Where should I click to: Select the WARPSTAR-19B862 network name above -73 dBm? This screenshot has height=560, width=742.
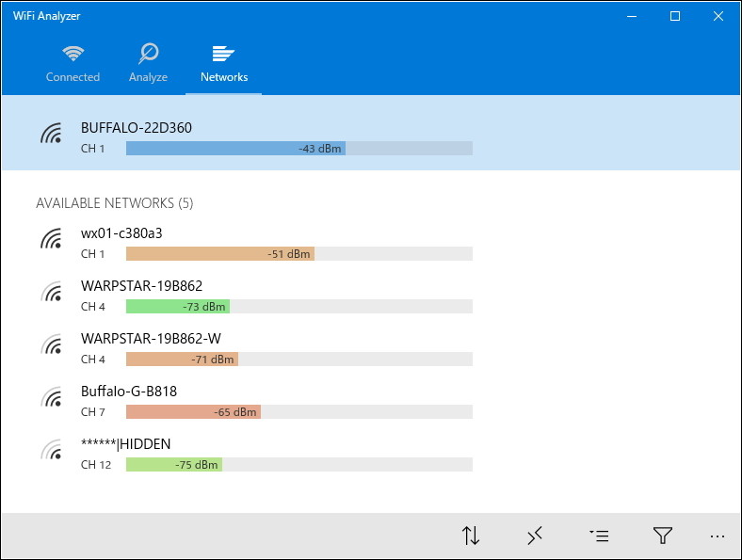click(141, 286)
